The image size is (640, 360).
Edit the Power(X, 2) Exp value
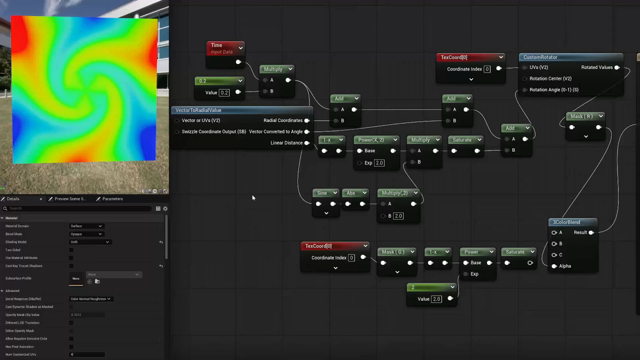point(379,163)
